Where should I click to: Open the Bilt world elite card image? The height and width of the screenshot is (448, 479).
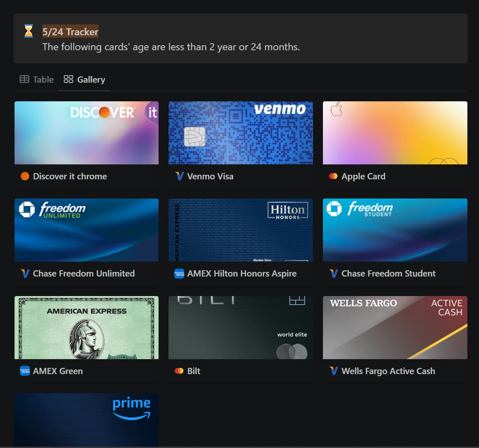(x=241, y=327)
